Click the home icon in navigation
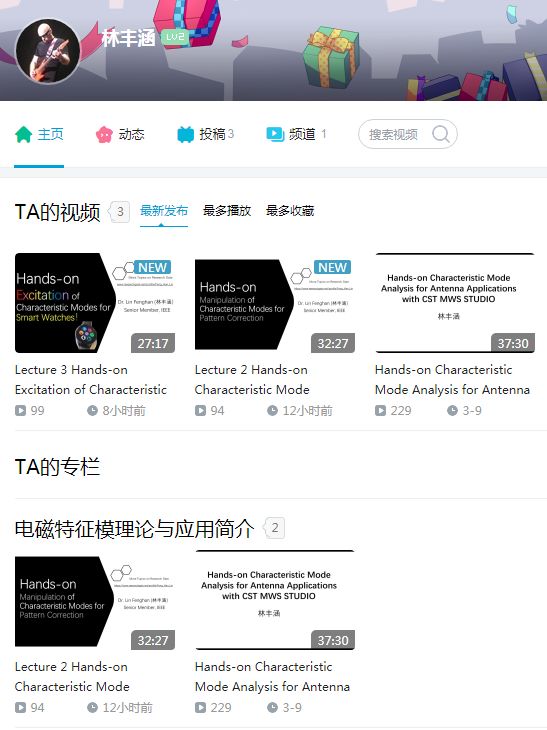This screenshot has width=547, height=730. 23,135
